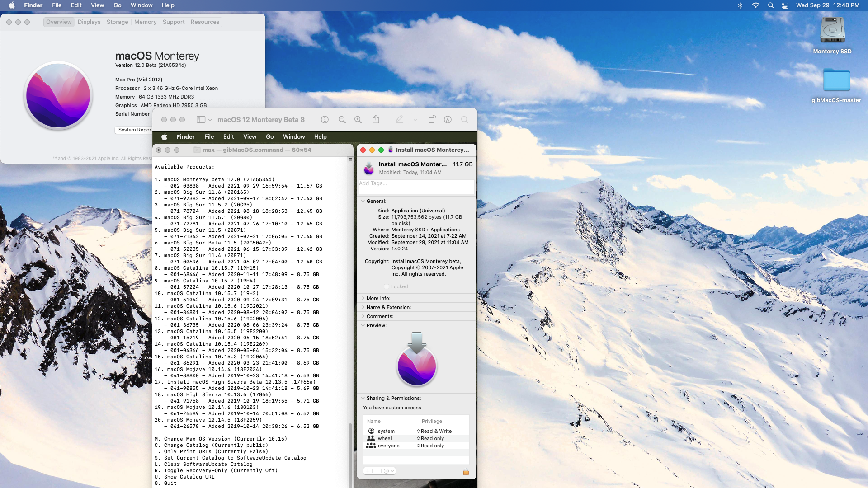868x488 pixels.
Task: Click the Rotate icon in Preview toolbar
Action: [432, 120]
